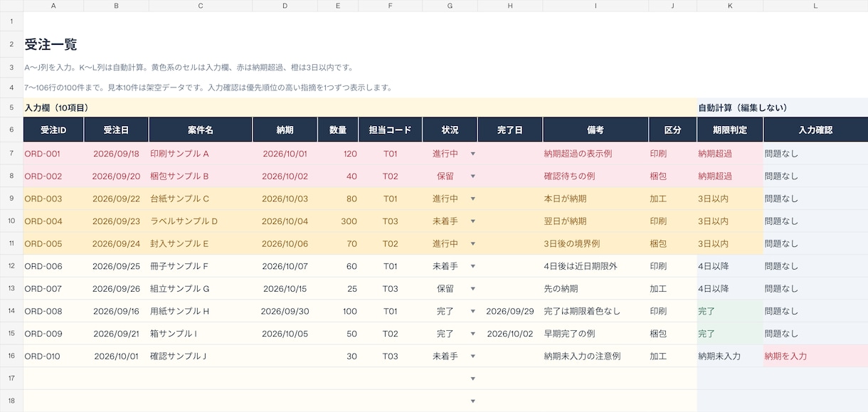
Task: Select 梱包サンプル B cell
Action: (201, 176)
